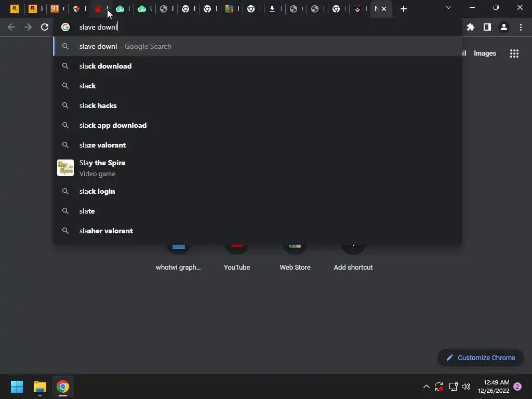Screen dimensions: 532x399
Task: Click Add shortcut
Action: point(353,258)
